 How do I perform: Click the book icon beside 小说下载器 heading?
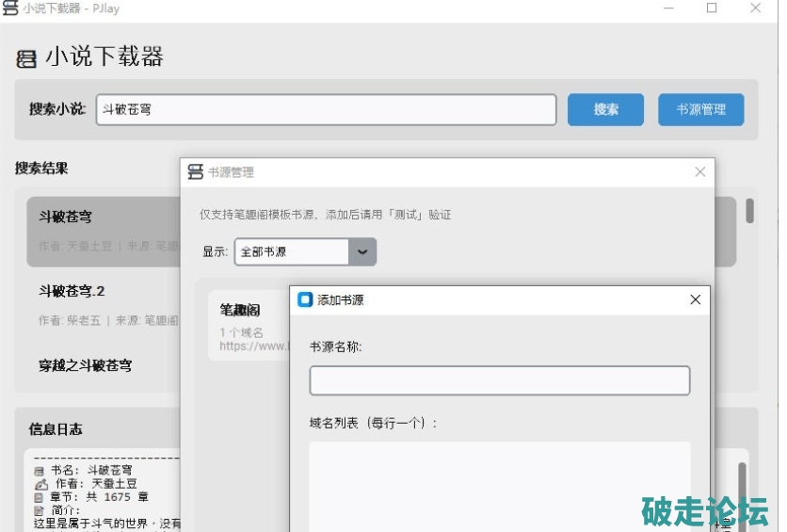(26, 58)
